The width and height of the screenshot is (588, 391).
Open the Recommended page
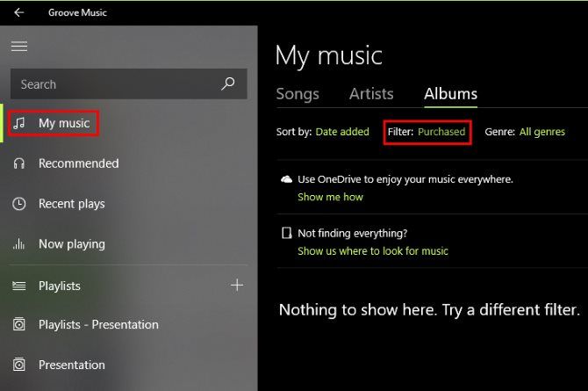79,163
